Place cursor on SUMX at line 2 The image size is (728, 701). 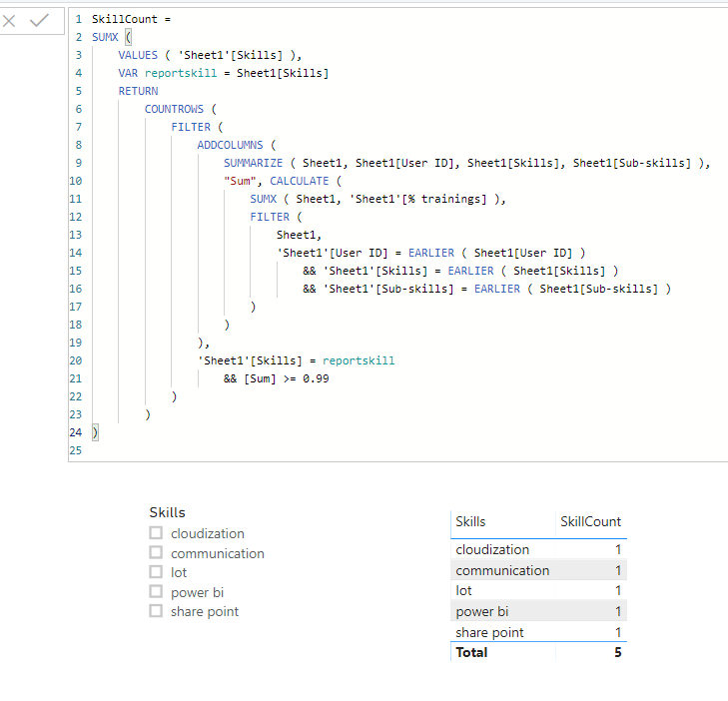click(105, 37)
